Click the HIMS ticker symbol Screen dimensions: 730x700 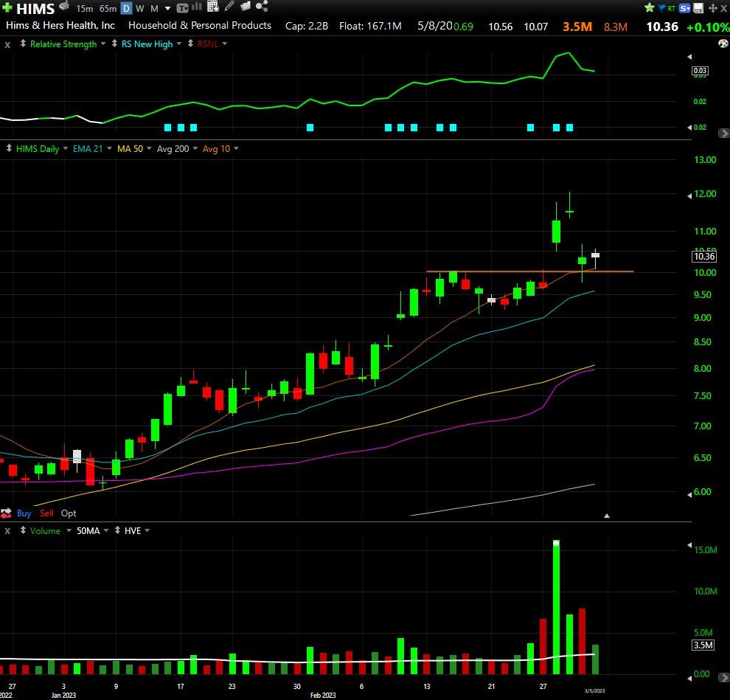pyautogui.click(x=35, y=8)
